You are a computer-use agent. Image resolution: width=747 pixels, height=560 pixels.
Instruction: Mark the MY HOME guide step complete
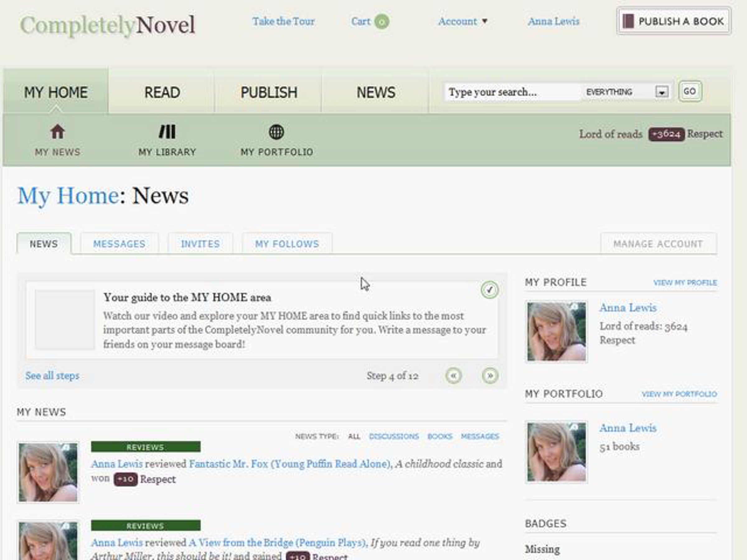point(489,290)
